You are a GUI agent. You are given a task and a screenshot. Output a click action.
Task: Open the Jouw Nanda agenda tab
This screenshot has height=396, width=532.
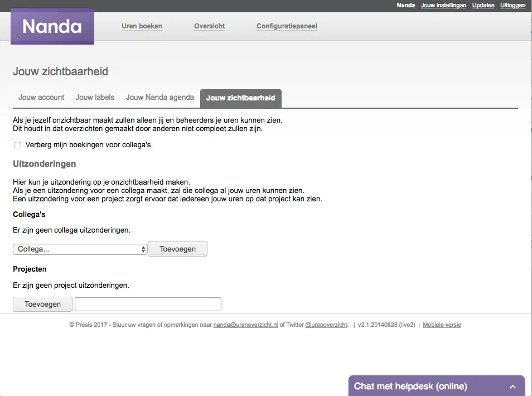pyautogui.click(x=160, y=98)
